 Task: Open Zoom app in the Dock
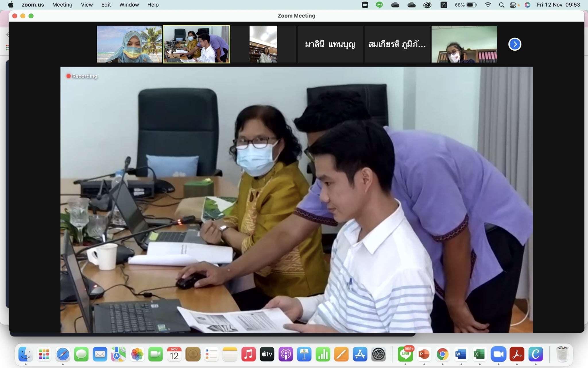(x=498, y=354)
